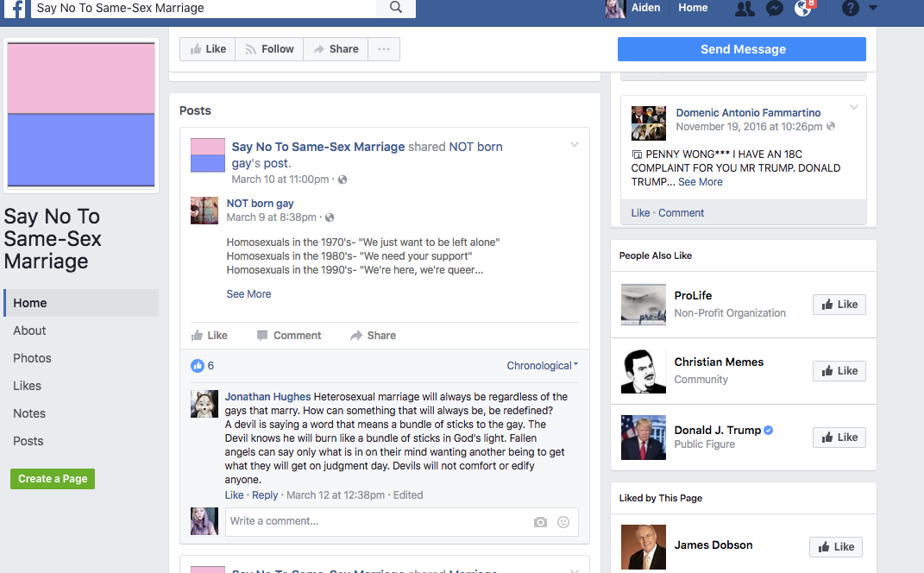Screen dimensions: 924x573
Task: Open NOT born gay page link
Action: pos(260,204)
